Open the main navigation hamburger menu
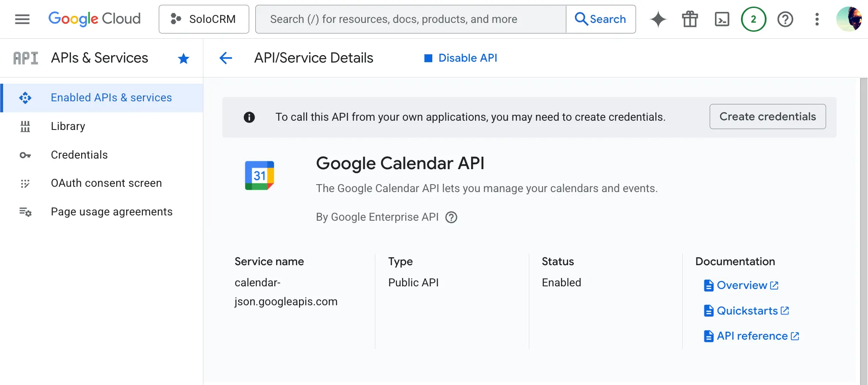 (x=22, y=19)
